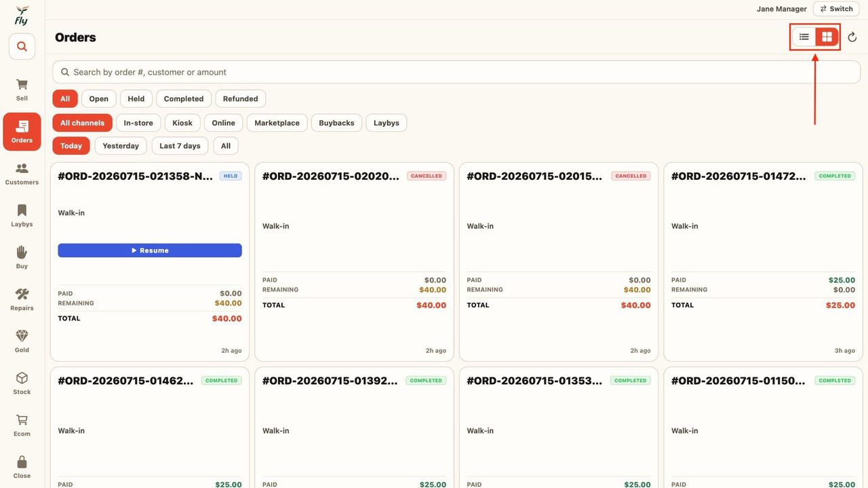
Task: Filter orders by Open status
Action: 99,98
